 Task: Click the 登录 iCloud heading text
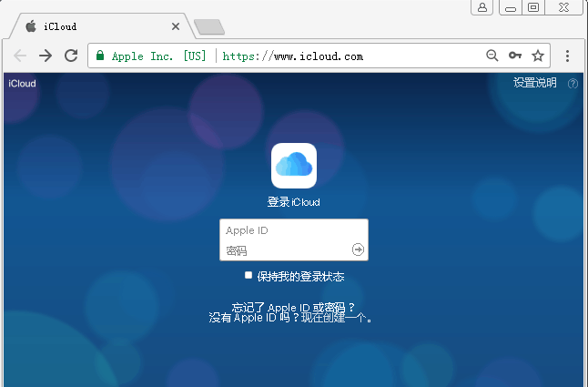[294, 202]
